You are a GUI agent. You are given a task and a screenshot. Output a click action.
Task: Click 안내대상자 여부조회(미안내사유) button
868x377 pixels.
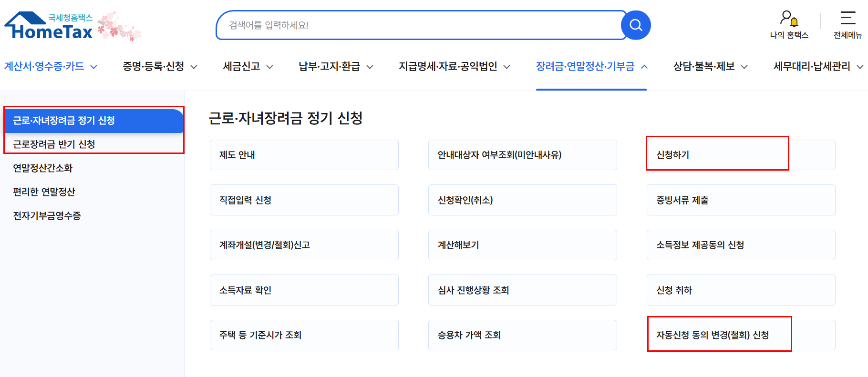523,155
